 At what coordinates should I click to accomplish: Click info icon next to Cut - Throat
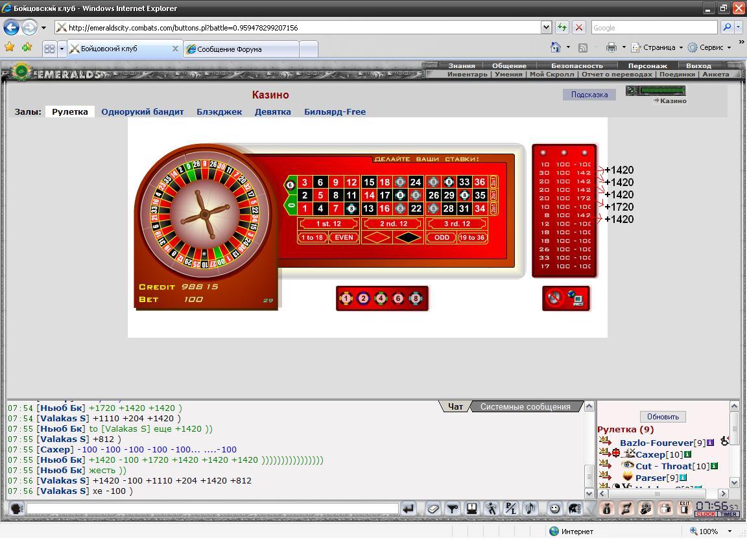coord(714,466)
